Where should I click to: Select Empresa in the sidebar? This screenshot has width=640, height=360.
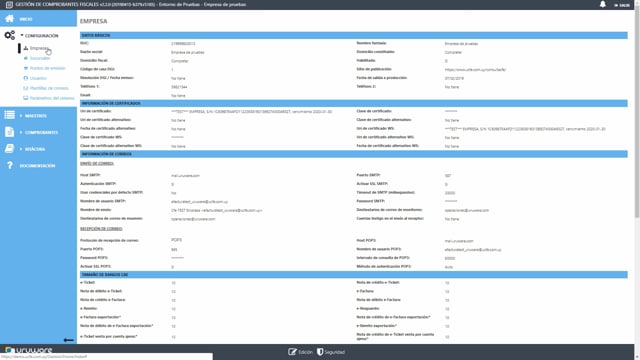point(39,48)
